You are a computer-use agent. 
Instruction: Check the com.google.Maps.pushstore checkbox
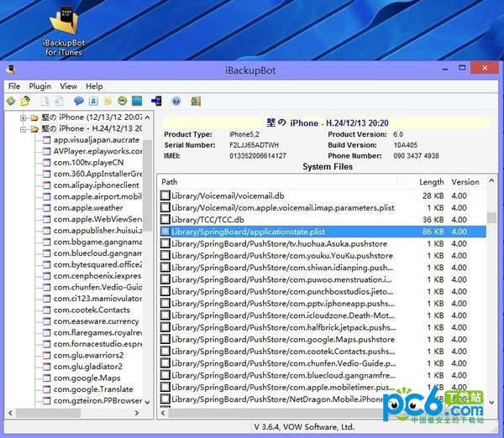click(165, 339)
